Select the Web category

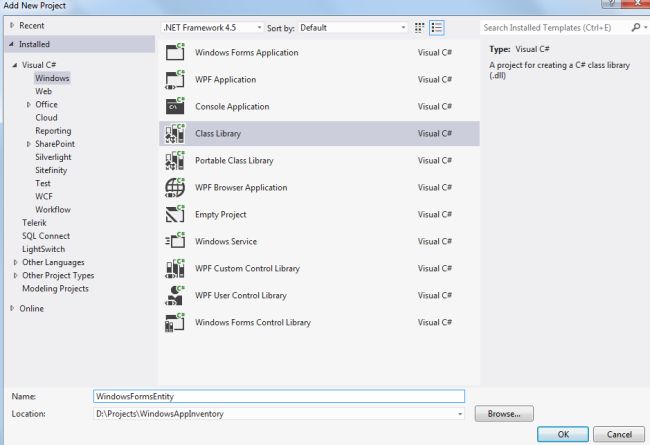click(44, 91)
